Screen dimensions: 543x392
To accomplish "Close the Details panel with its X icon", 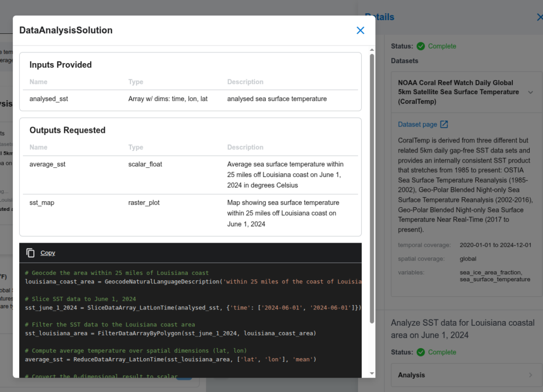I will click(x=539, y=17).
